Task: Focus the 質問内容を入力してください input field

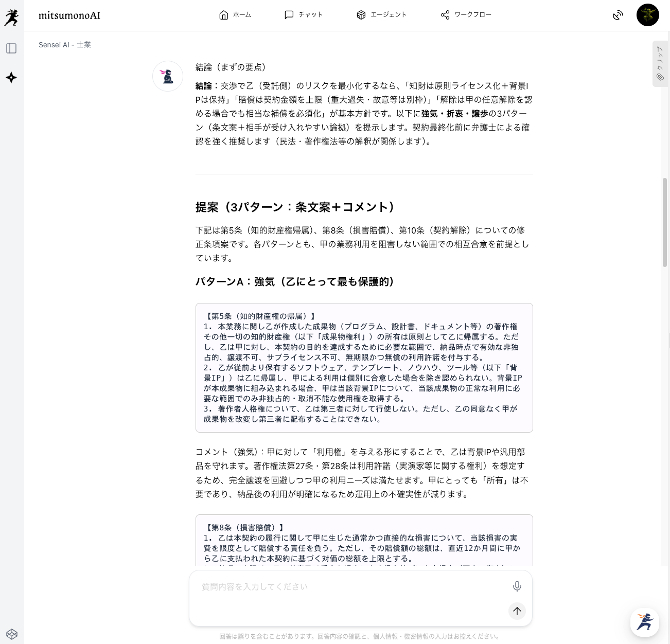Action: pos(350,587)
